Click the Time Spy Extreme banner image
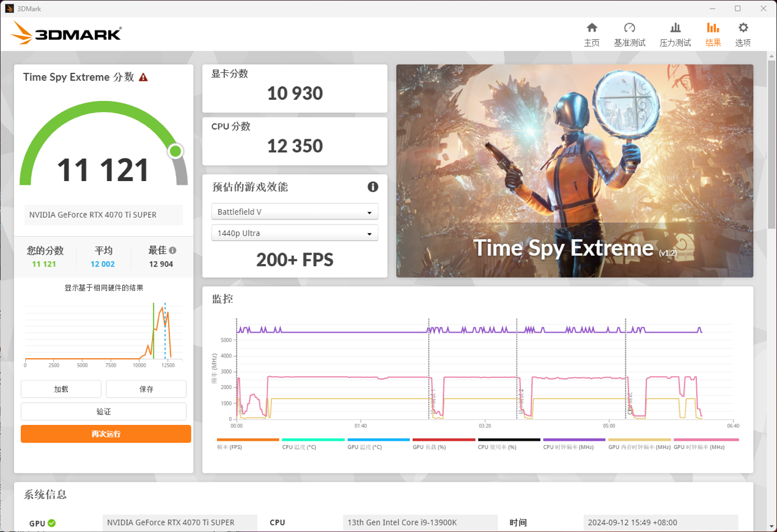Image resolution: width=777 pixels, height=532 pixels. [575, 171]
